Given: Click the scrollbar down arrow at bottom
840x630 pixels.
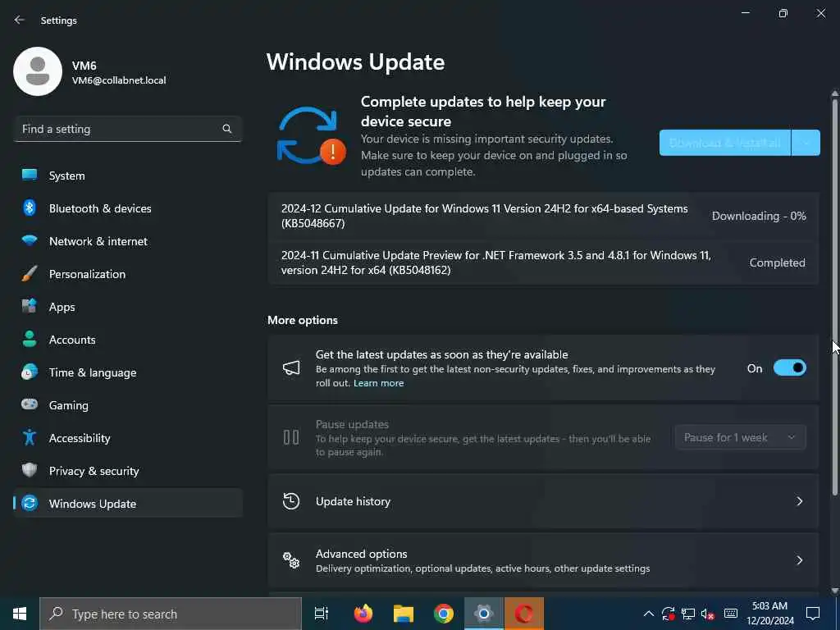Looking at the screenshot, I should 834,591.
